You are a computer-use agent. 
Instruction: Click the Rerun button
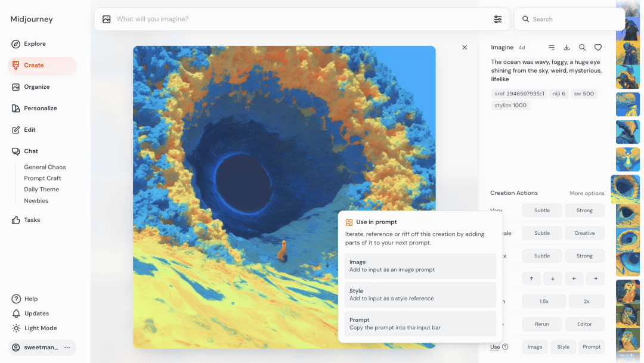tap(541, 324)
